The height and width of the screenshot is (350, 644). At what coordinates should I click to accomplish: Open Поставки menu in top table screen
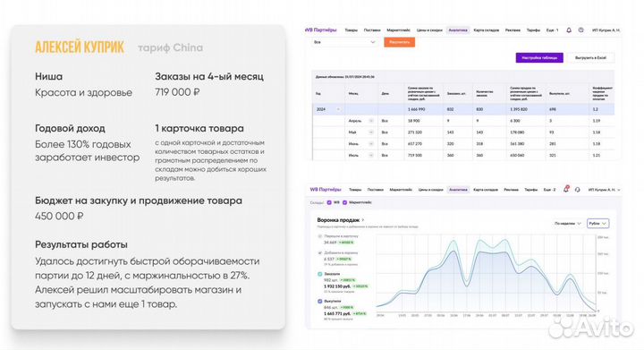[x=372, y=30]
